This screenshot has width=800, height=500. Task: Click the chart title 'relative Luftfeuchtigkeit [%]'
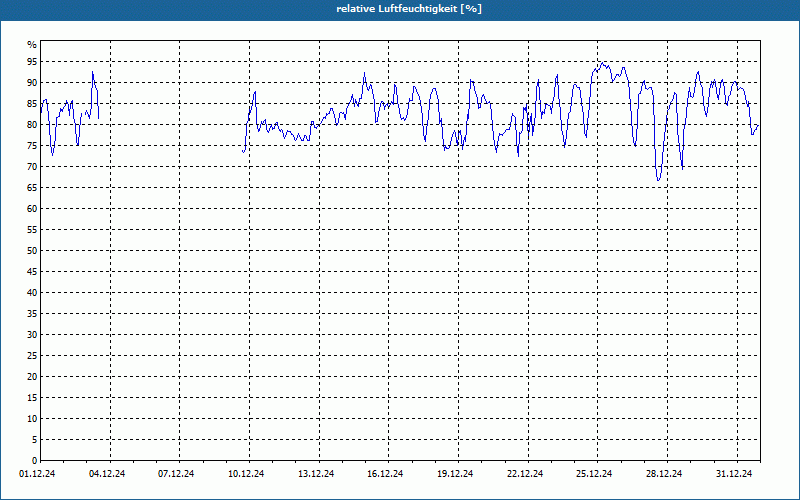tap(409, 9)
